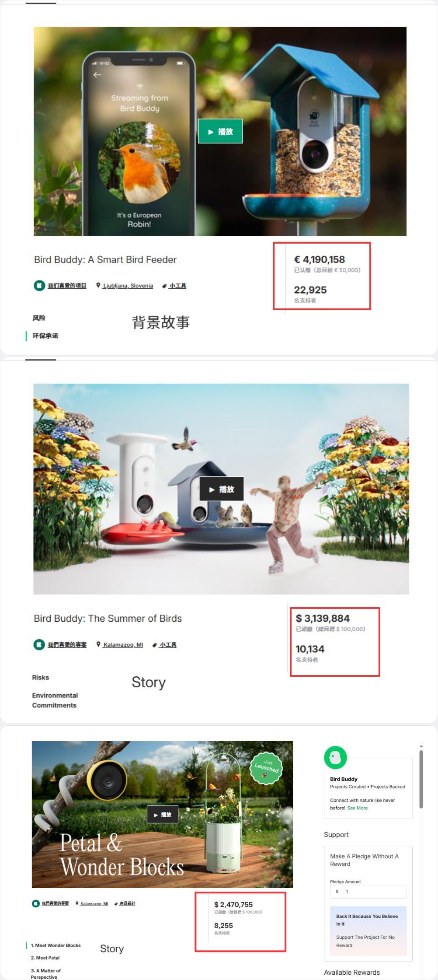438x980 pixels.
Task: Click the location pin beside Kalamazoo, MI under Summer of Birds
Action: pos(98,644)
